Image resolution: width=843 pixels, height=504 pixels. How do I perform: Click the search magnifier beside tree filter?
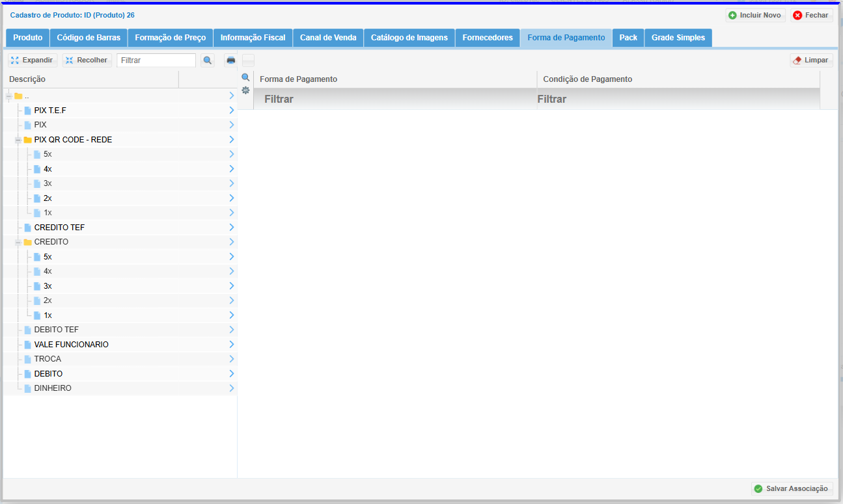208,60
